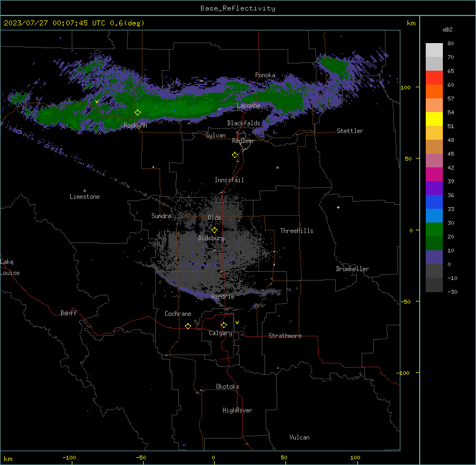Click the Ponoka city label
The image size is (476, 465).
click(x=265, y=75)
